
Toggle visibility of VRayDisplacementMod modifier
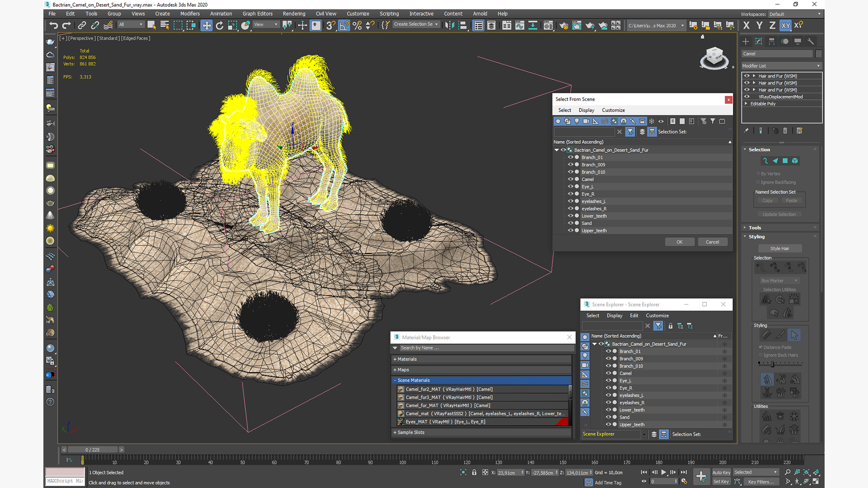click(747, 97)
